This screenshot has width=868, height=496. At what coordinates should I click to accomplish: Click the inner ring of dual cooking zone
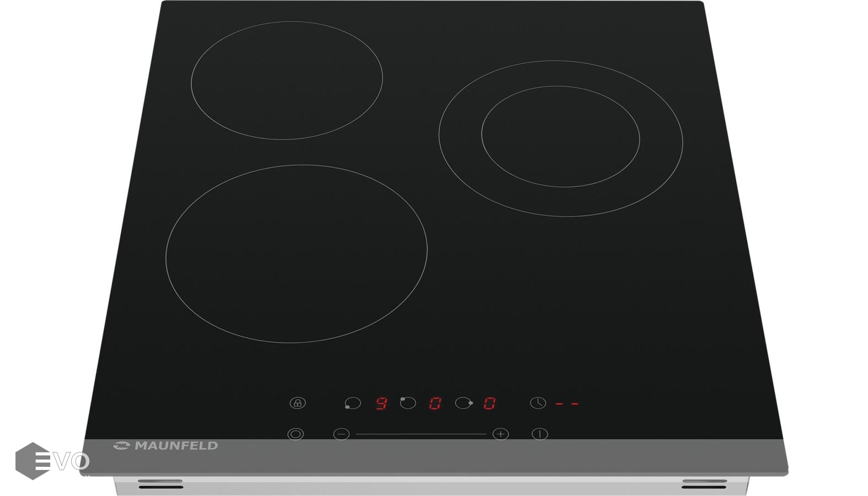coord(560,136)
